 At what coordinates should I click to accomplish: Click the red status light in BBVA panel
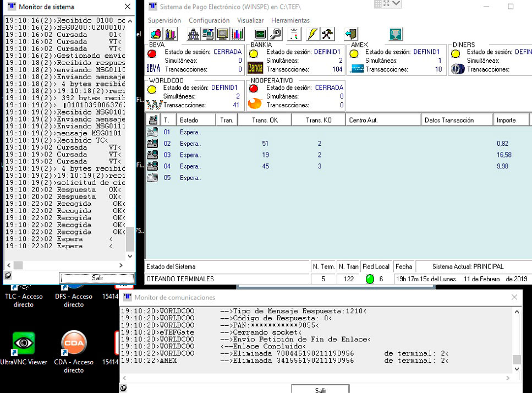click(x=152, y=53)
